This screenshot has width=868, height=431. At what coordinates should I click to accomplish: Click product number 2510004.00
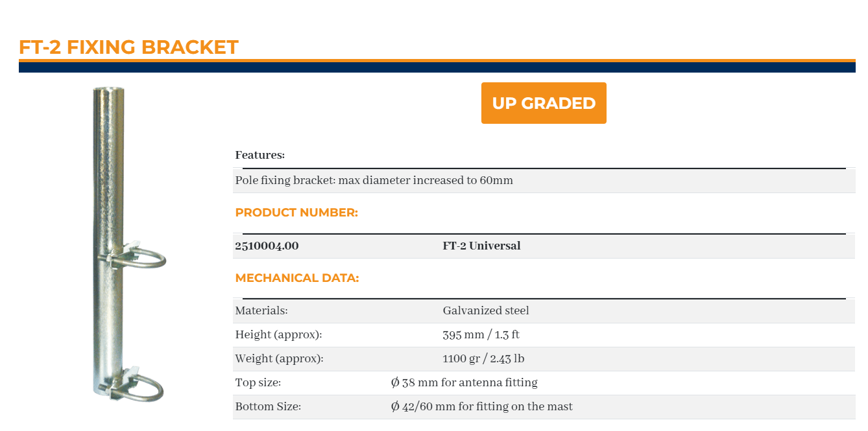(x=267, y=246)
